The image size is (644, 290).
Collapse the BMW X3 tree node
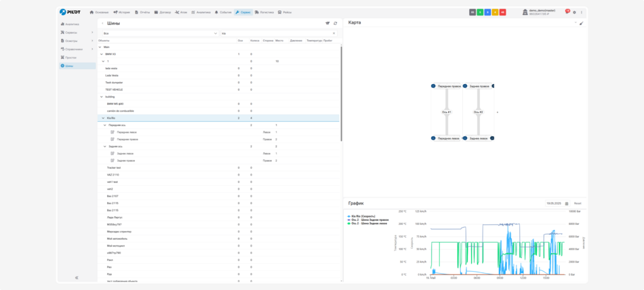pyautogui.click(x=102, y=54)
